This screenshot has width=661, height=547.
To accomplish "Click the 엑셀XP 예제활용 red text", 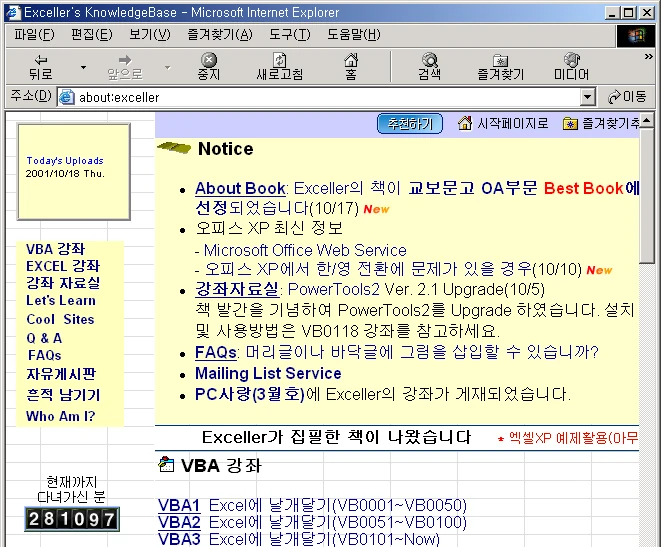I will pos(574,438).
